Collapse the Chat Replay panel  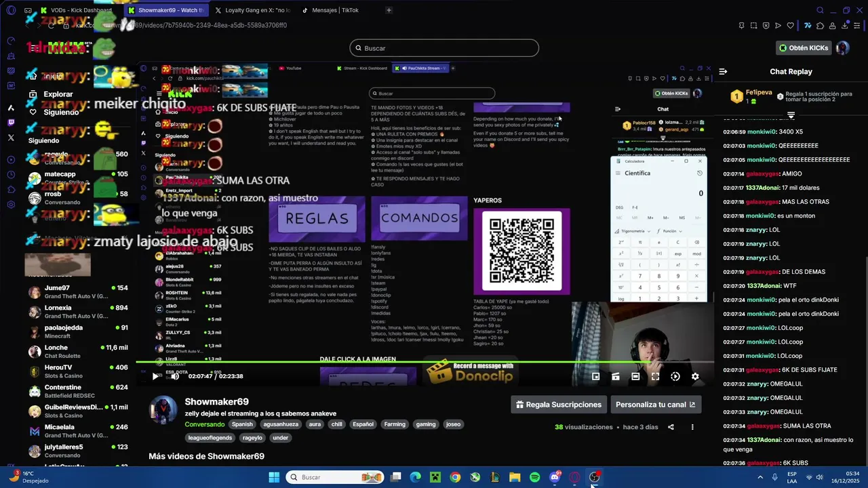coord(723,71)
